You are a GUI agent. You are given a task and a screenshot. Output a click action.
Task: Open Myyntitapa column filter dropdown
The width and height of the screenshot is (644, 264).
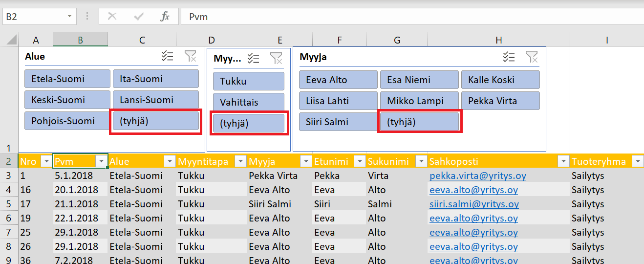239,161
